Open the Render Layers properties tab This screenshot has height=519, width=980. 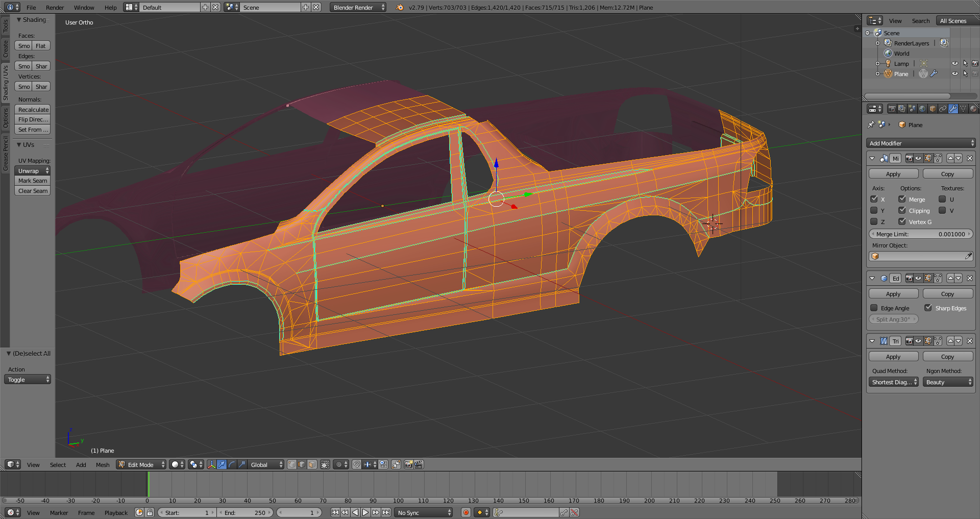(x=902, y=109)
